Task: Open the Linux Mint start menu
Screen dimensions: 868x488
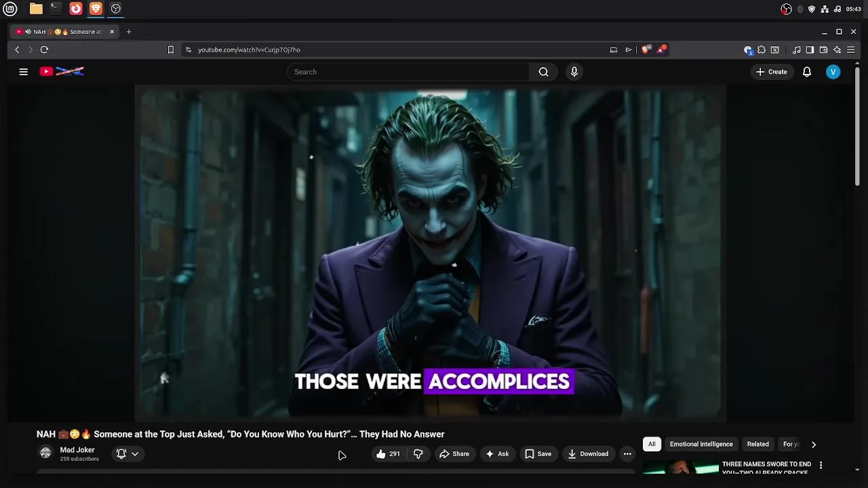Action: coord(10,9)
